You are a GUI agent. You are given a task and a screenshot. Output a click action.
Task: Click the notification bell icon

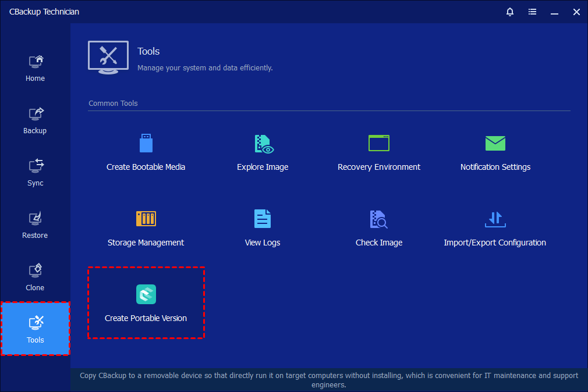510,12
